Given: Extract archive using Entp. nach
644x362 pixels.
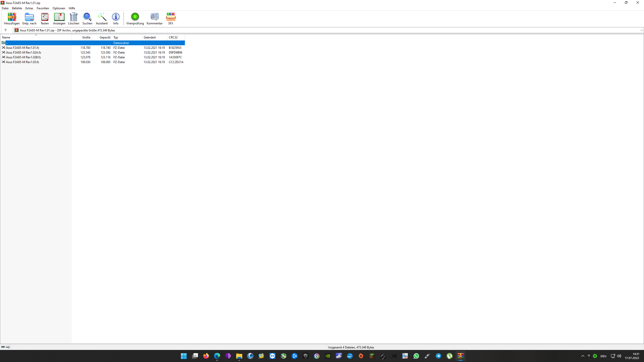Looking at the screenshot, I should (x=29, y=19).
